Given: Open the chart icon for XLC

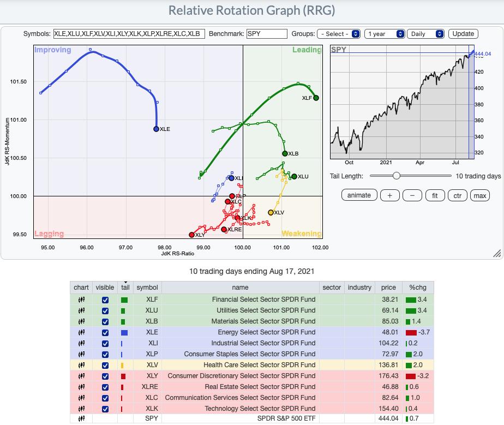Looking at the screenshot, I should pos(81,398).
